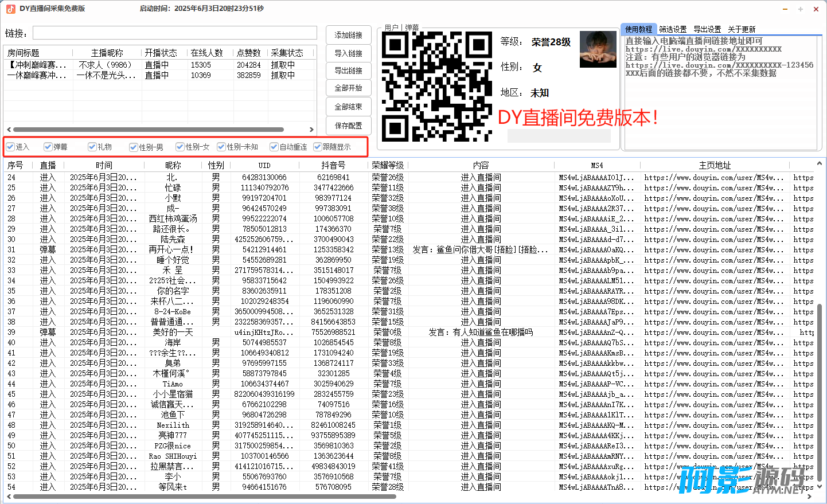Click 抖音号 62169841 cell
This screenshot has width=827, height=504.
pos(334,177)
